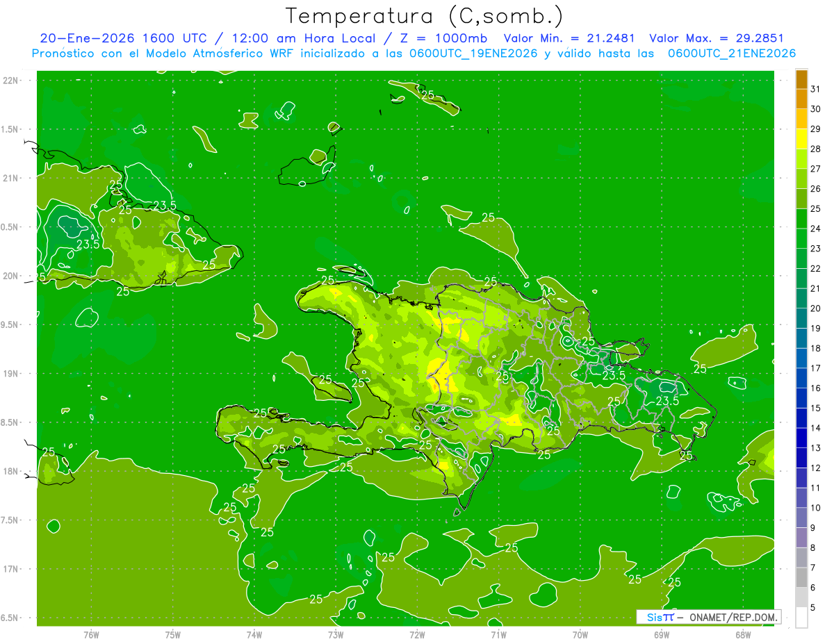
Task: Click the 18N latitude axis label
Action: tap(11, 471)
